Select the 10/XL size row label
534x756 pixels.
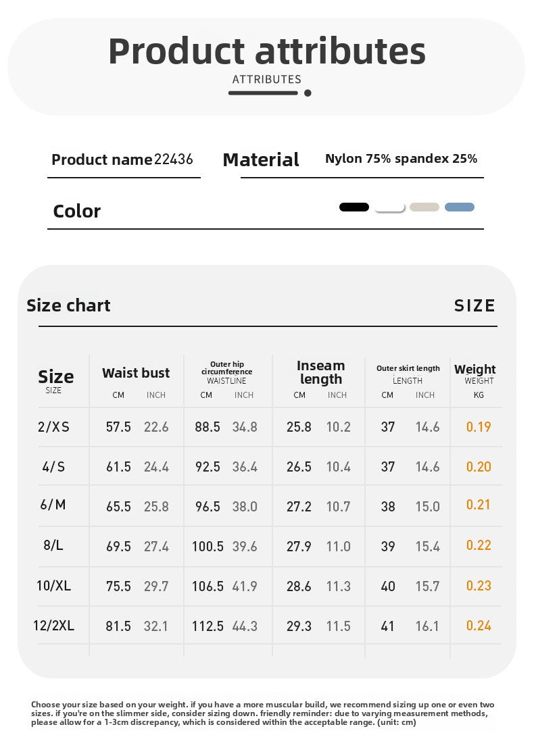(53, 586)
